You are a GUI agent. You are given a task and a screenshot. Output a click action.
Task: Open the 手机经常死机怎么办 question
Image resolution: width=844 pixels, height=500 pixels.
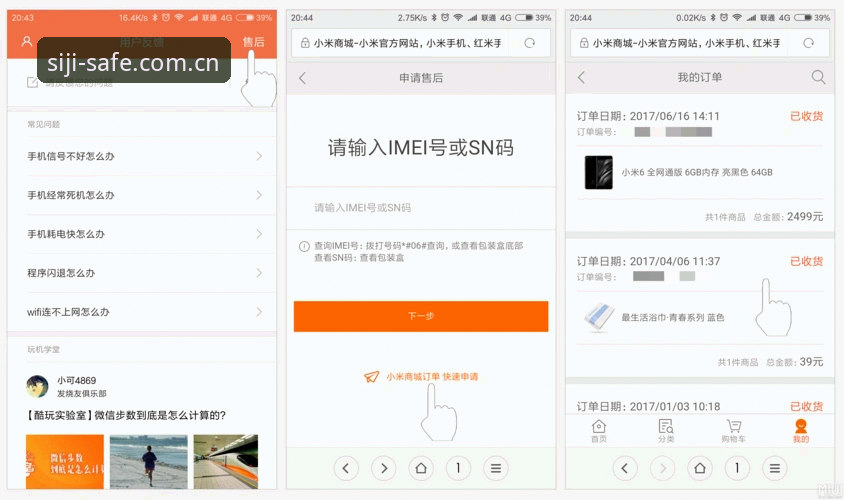[x=142, y=195]
